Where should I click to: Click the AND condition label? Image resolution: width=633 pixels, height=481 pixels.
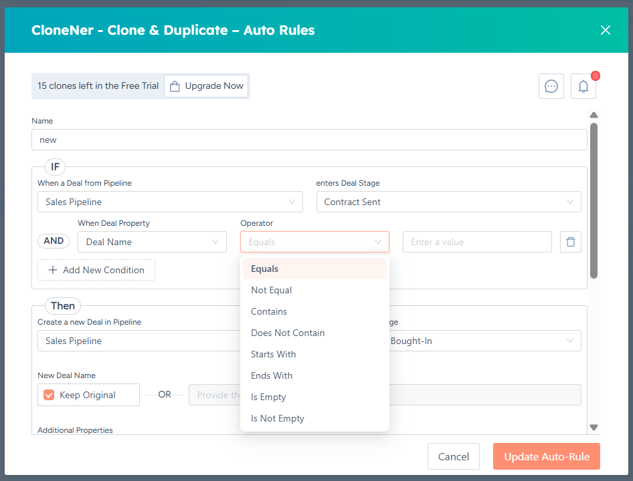54,241
